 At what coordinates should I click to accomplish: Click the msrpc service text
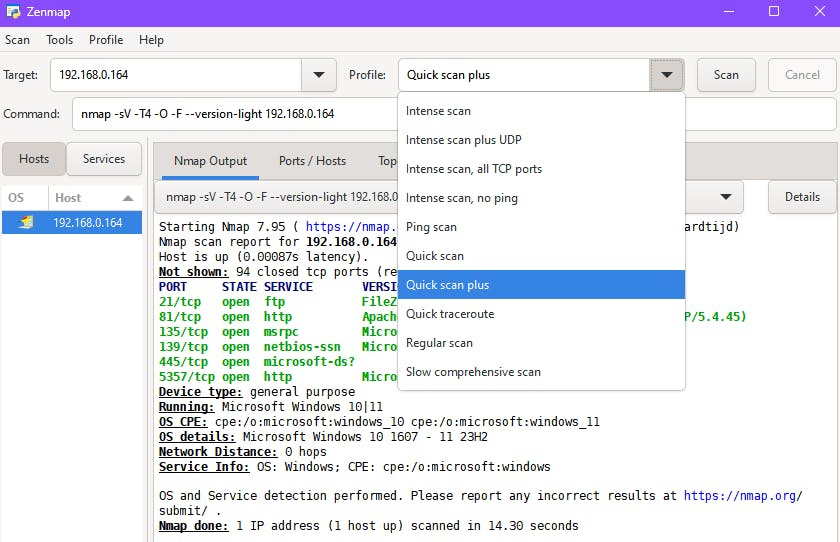click(280, 332)
